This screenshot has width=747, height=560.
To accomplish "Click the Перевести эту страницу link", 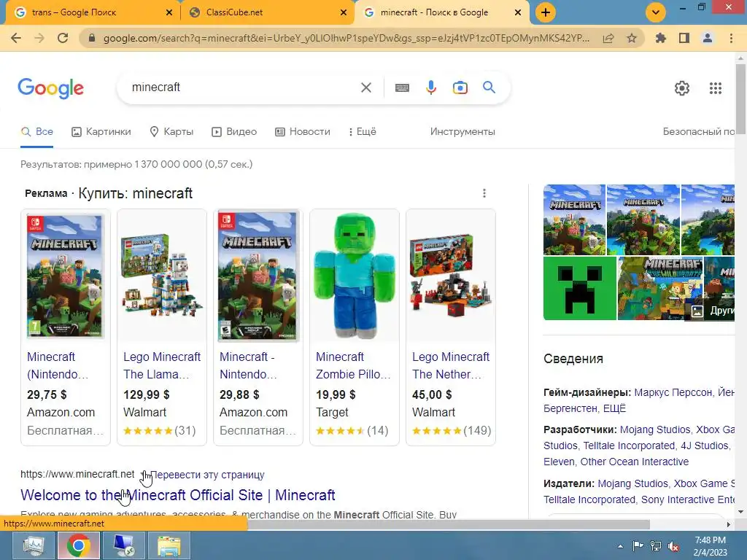I will pyautogui.click(x=207, y=475).
